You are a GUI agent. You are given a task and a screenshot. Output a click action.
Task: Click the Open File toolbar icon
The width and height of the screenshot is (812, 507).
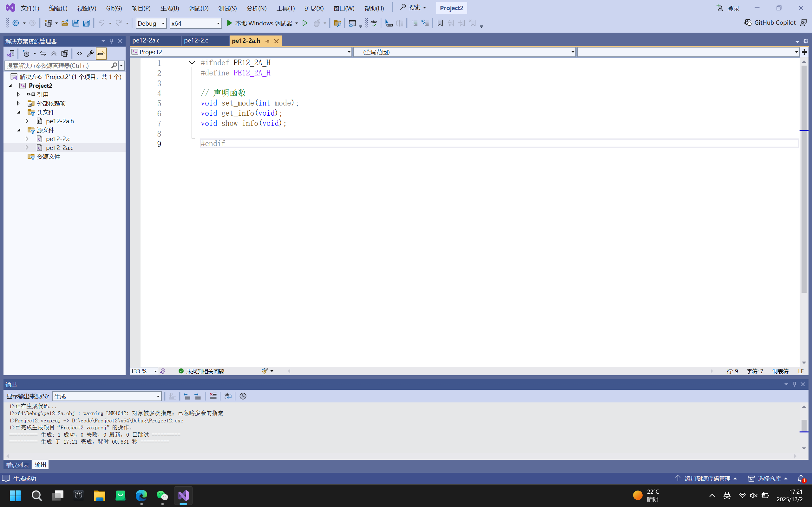(65, 23)
